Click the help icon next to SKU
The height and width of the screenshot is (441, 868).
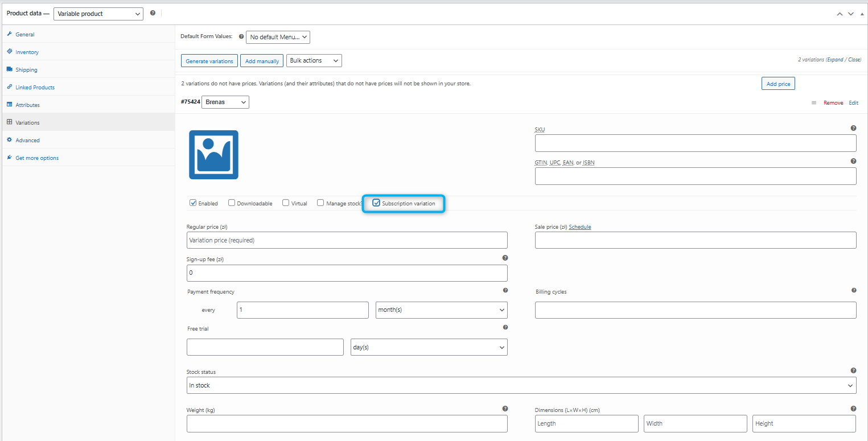(x=853, y=129)
